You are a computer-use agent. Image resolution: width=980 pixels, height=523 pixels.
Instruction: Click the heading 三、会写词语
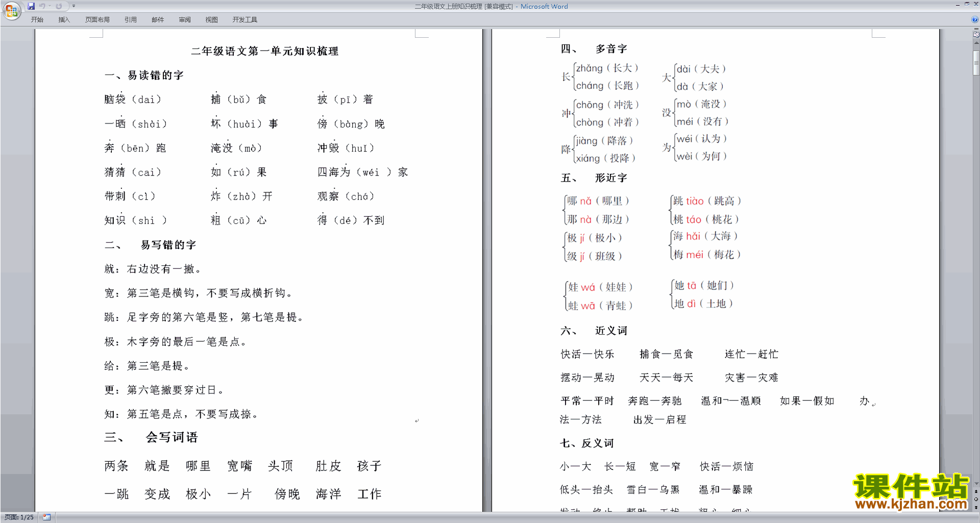tap(151, 437)
